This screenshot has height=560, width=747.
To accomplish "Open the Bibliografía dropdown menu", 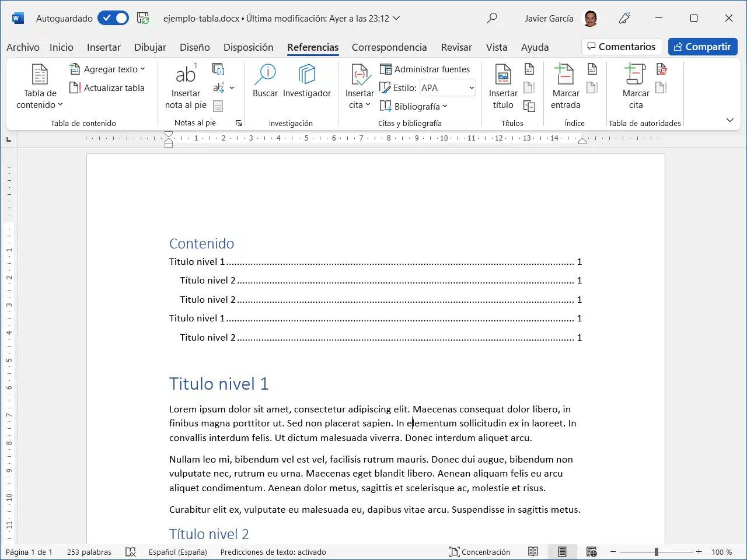I will point(414,106).
